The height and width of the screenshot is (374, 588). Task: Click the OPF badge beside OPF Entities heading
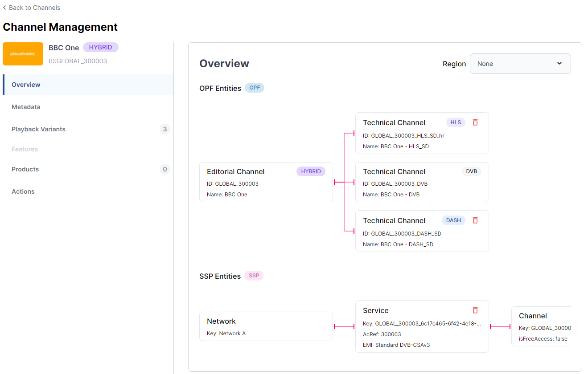coord(254,88)
